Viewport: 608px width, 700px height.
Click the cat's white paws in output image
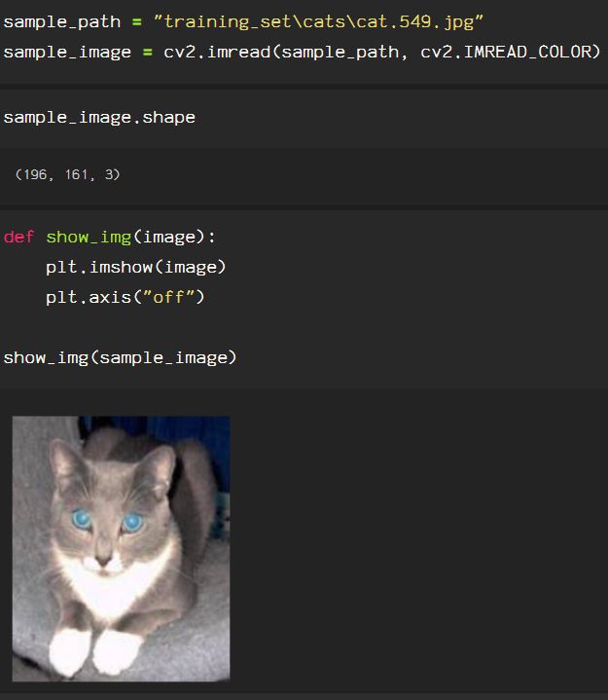point(95,651)
